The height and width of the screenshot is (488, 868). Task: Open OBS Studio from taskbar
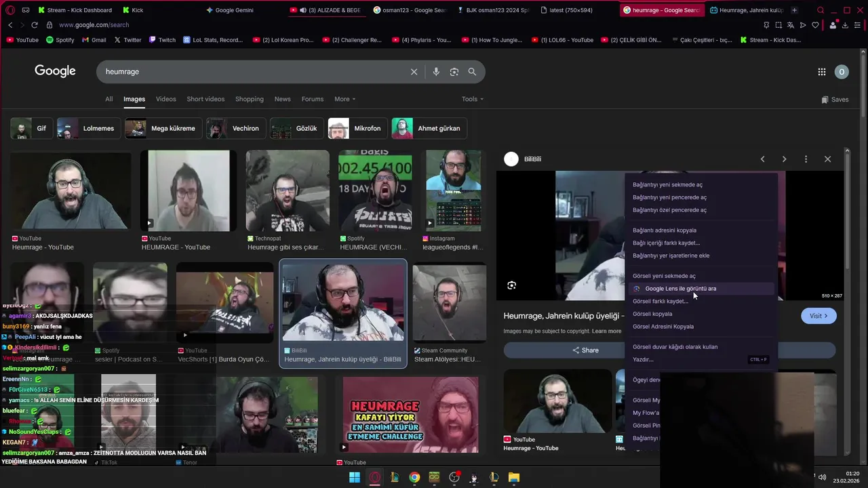[x=454, y=478]
